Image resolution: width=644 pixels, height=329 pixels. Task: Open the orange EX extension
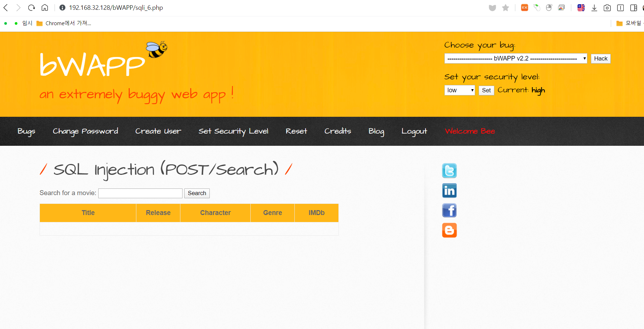(x=524, y=8)
